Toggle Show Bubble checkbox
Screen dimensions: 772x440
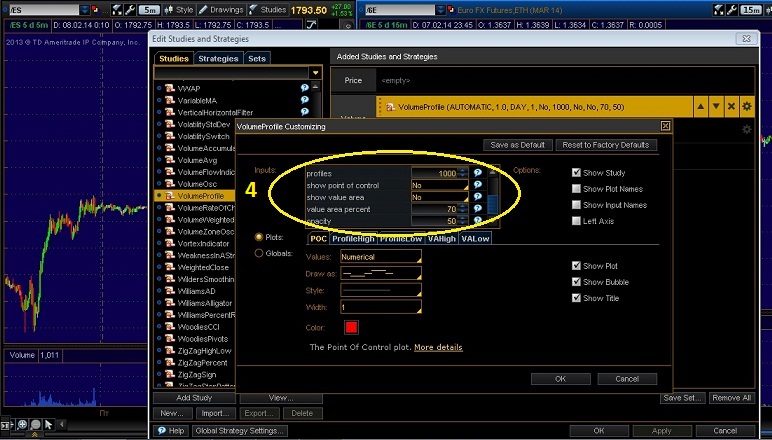(x=576, y=282)
